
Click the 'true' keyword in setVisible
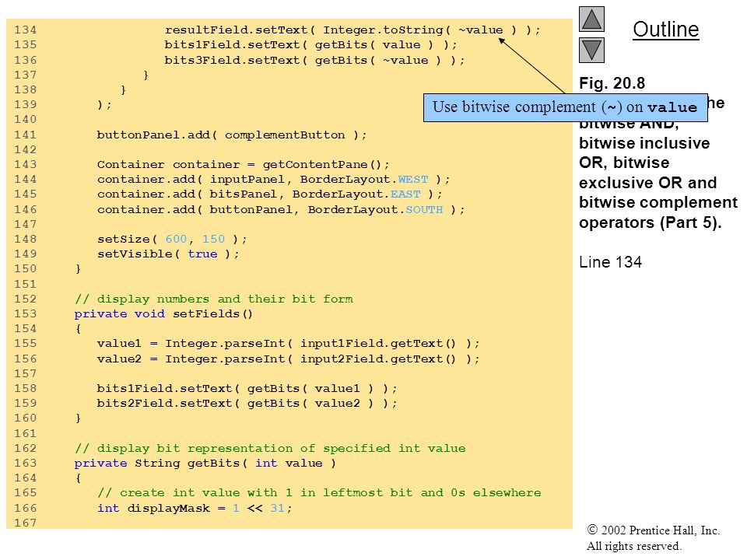click(202, 254)
